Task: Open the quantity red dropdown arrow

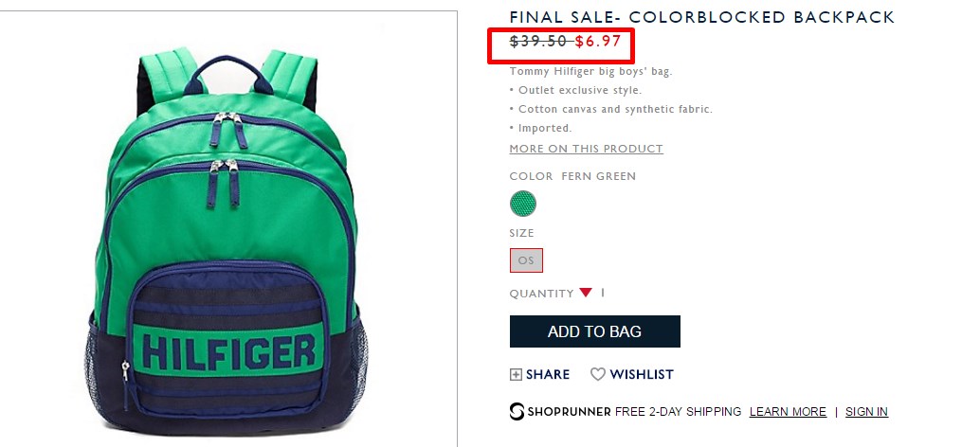Action: coord(586,293)
